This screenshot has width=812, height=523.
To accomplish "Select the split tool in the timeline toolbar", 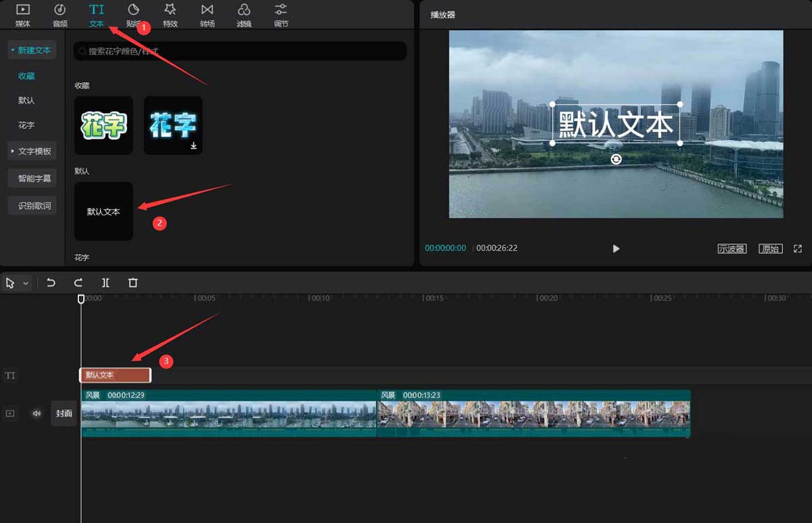I will tap(106, 282).
